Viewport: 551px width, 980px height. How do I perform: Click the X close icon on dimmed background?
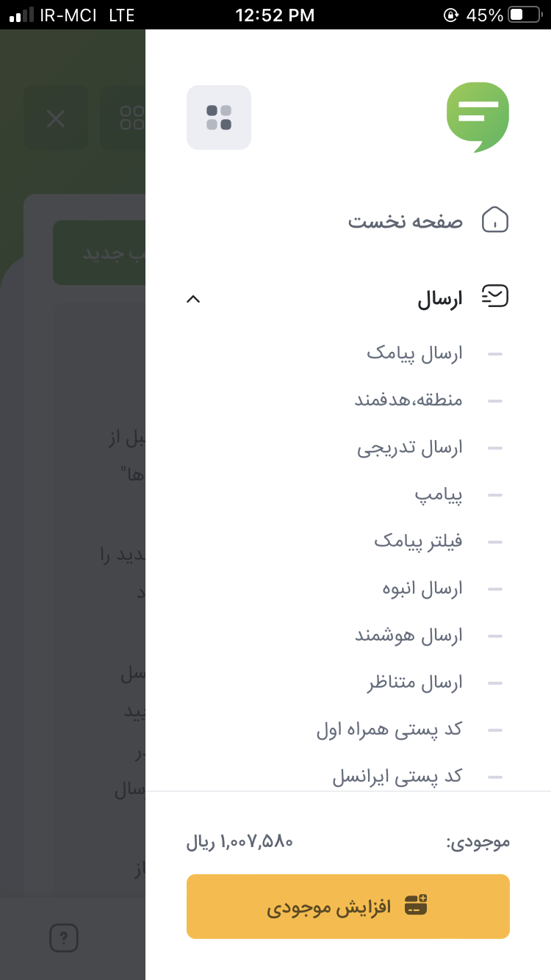pyautogui.click(x=56, y=118)
